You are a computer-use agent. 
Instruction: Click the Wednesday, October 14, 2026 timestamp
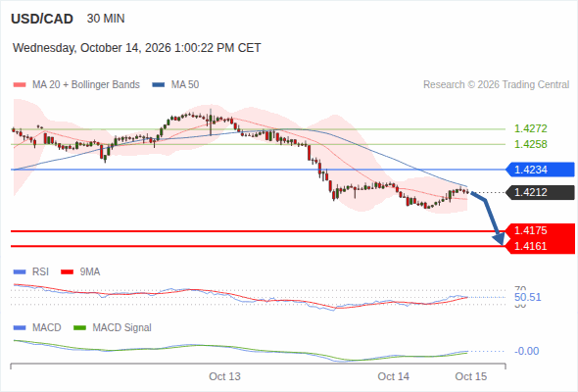tap(137, 48)
